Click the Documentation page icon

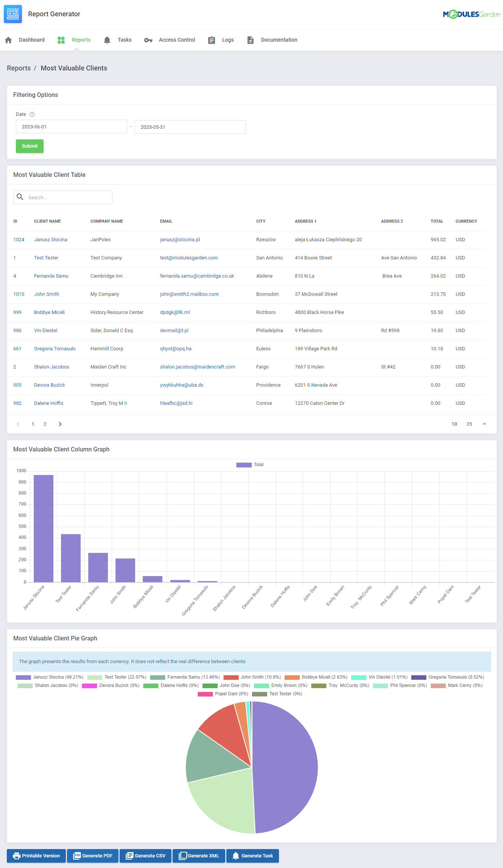click(250, 40)
